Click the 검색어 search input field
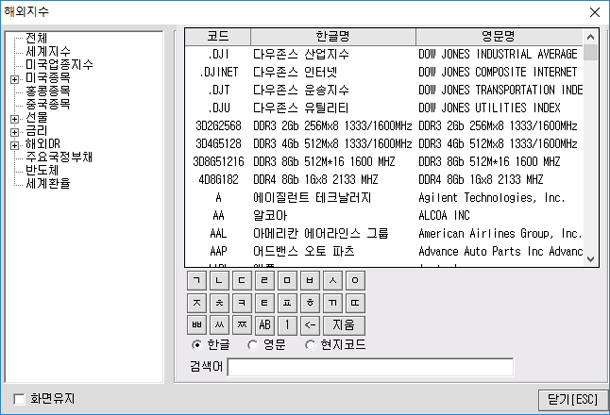 [370, 367]
